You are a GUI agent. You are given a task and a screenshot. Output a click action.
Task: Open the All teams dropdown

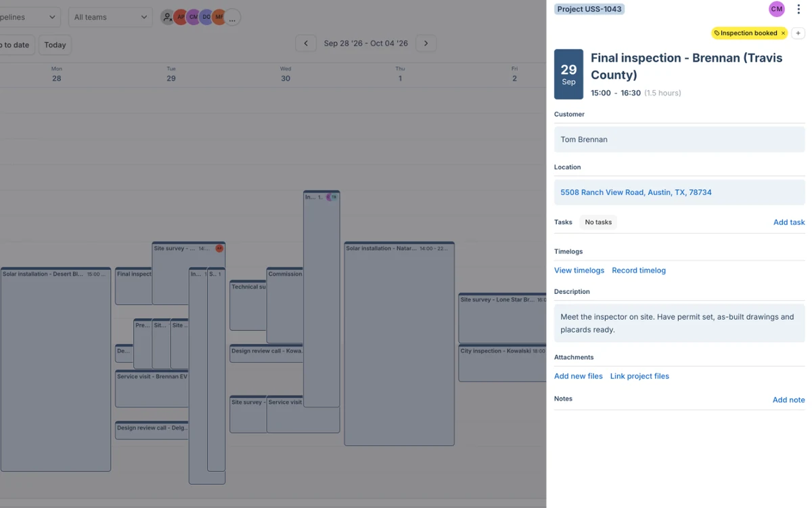pos(110,17)
